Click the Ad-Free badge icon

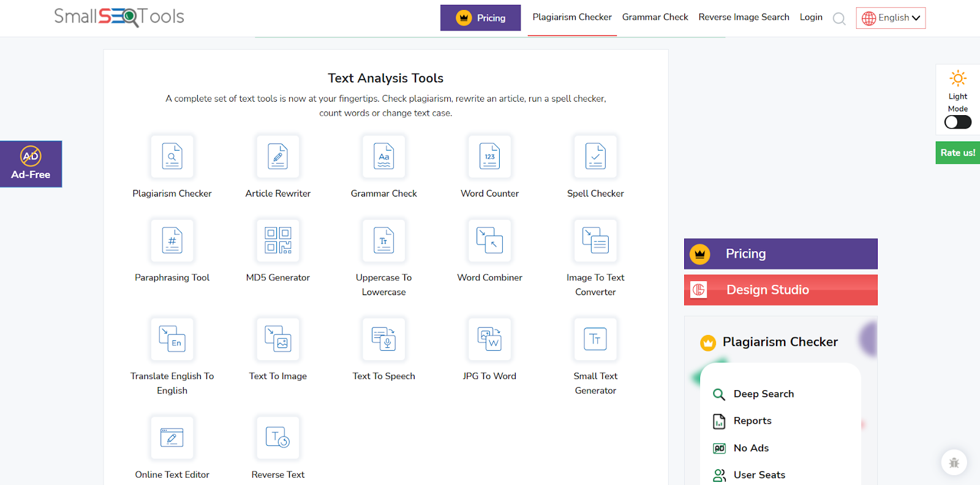[31, 156]
